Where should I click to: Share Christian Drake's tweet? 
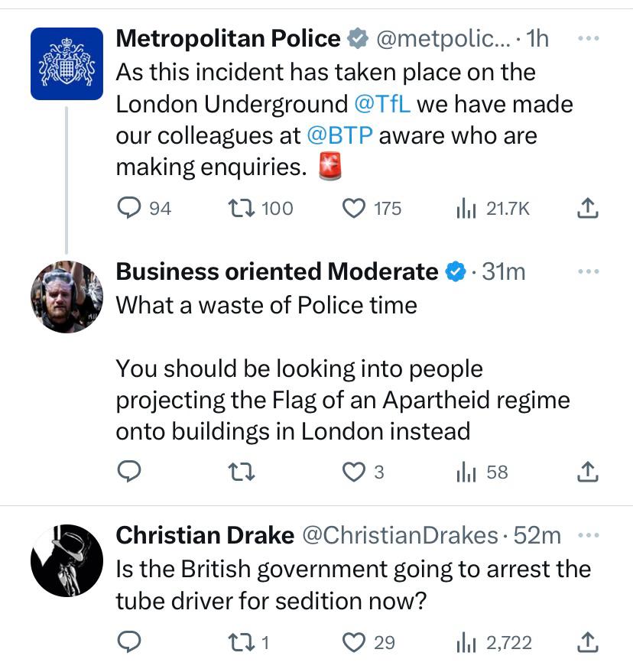point(586,642)
